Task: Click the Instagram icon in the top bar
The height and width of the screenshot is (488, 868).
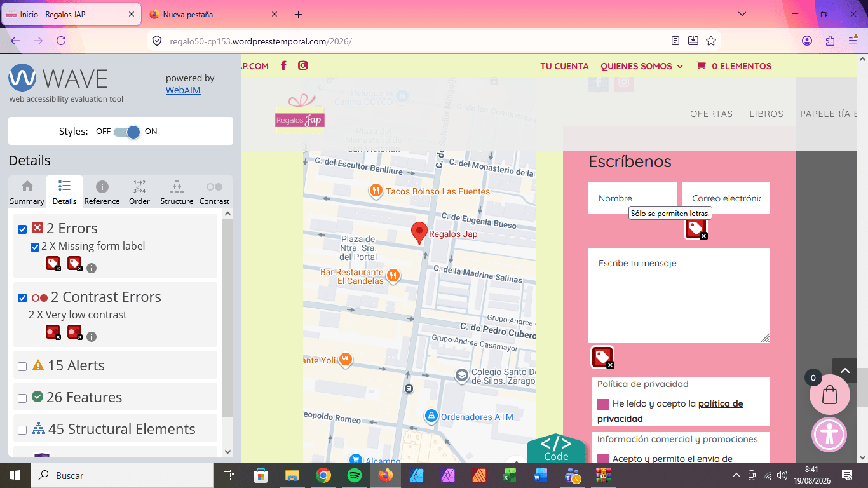Action: click(x=303, y=65)
